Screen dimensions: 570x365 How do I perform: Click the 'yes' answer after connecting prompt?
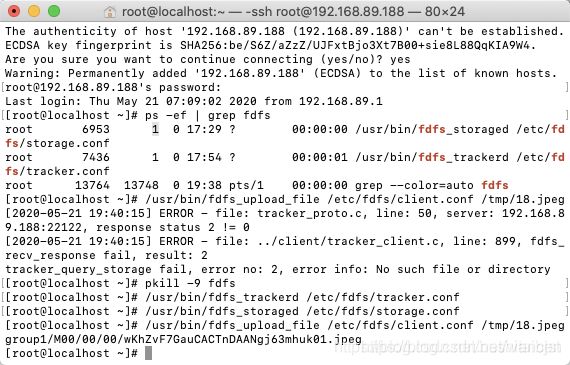400,59
